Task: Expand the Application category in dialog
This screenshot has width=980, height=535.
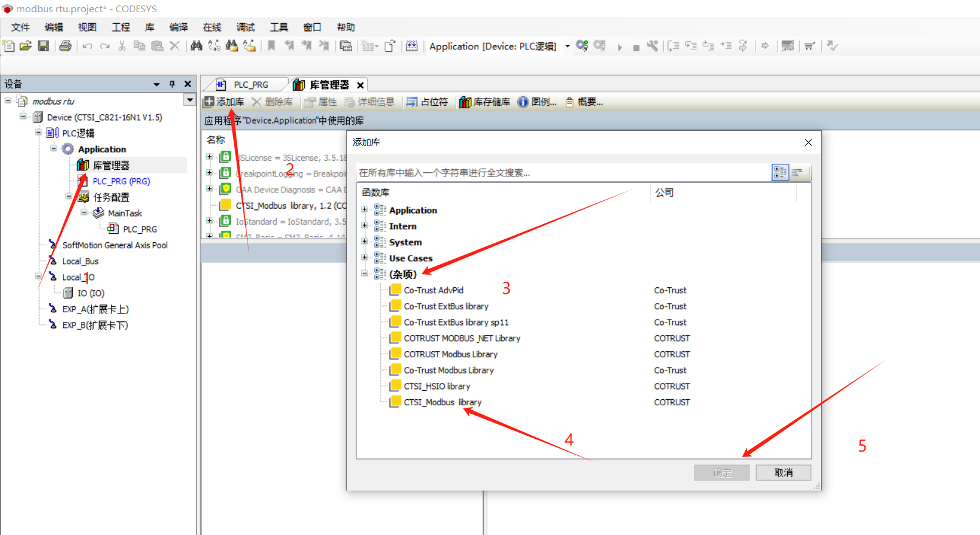Action: point(364,209)
